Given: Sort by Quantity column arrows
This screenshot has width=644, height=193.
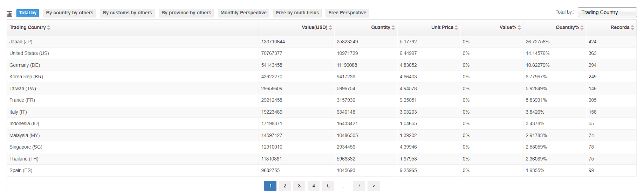Looking at the screenshot, I should (x=393, y=28).
